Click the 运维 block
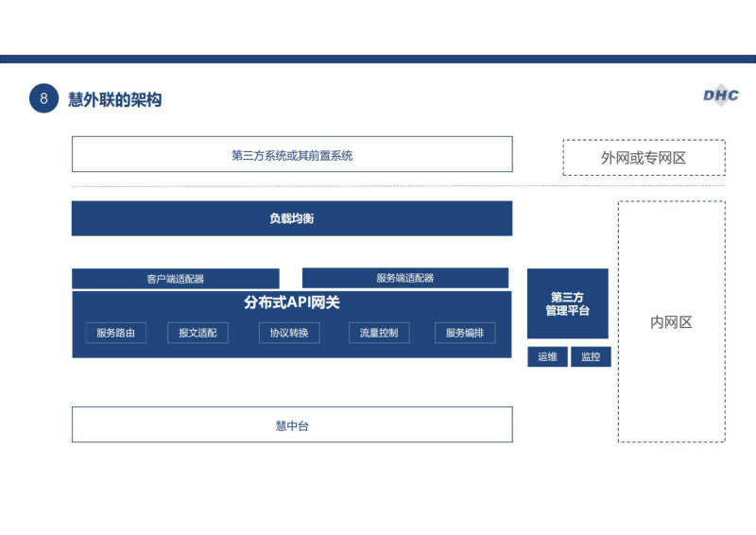Image resolution: width=756 pixels, height=535 pixels. point(547,357)
